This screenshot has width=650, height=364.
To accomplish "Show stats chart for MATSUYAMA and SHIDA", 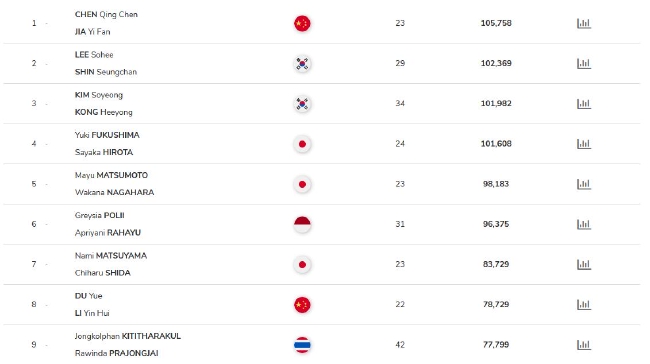I will point(584,265).
